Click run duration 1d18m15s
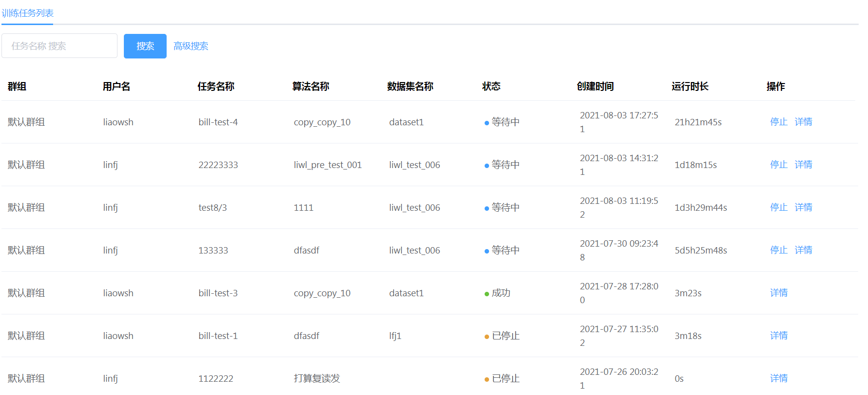Viewport: 868px width, 395px height. tap(695, 165)
